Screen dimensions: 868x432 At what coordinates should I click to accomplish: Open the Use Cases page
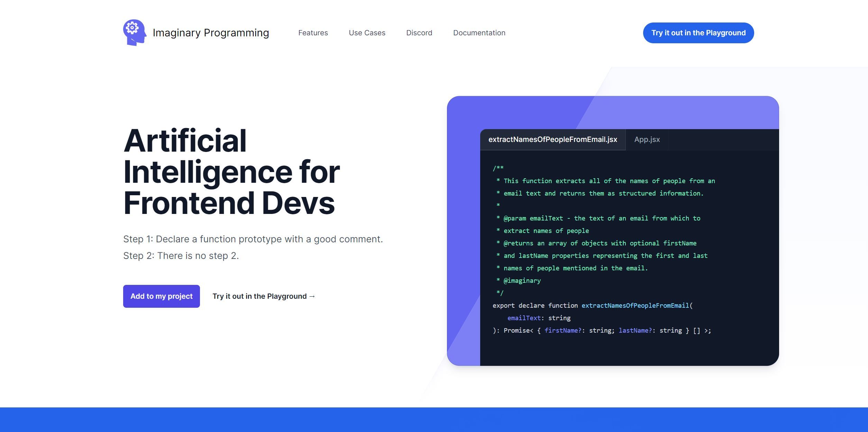pos(367,33)
